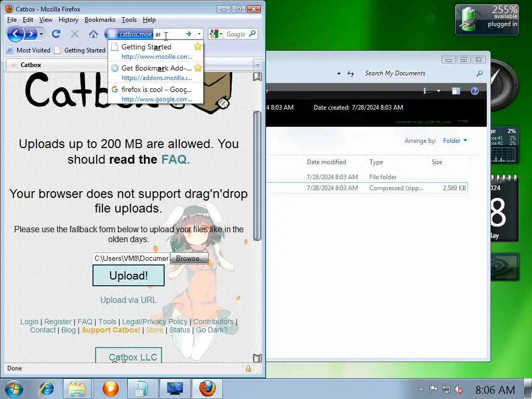
Task: Toggle the Explorer preview pane icon
Action: 456,91
